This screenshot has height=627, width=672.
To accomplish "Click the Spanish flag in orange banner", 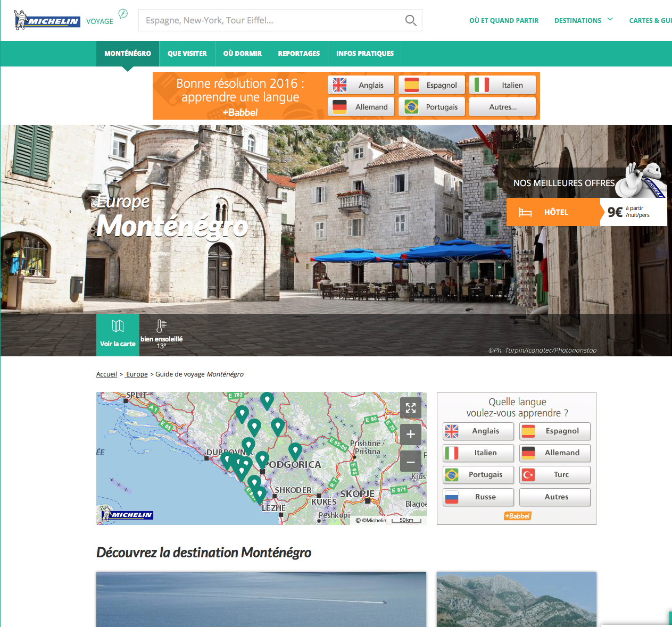I will (411, 85).
